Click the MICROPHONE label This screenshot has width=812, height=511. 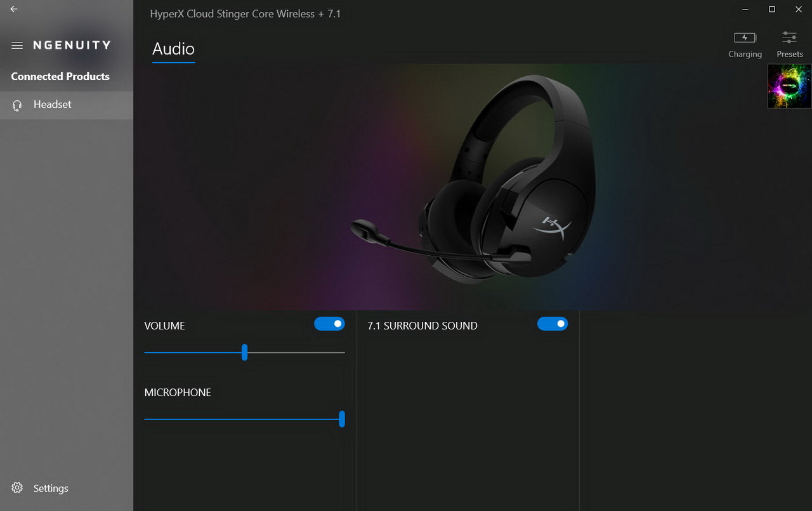(x=178, y=392)
